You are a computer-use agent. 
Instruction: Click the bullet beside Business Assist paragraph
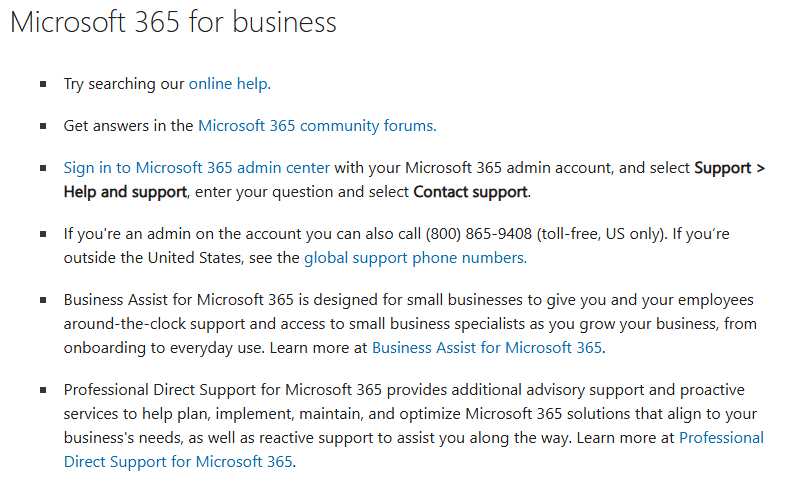43,301
